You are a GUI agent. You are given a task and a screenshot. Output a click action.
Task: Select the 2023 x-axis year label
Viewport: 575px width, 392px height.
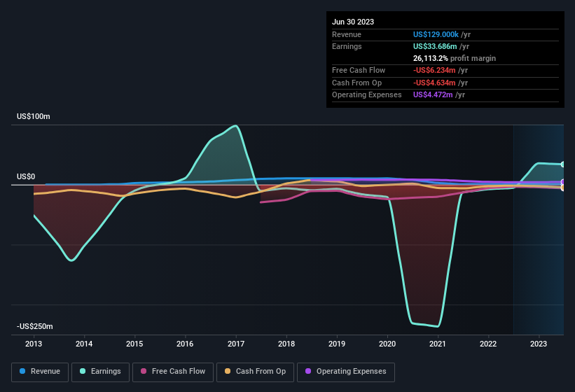tap(539, 344)
